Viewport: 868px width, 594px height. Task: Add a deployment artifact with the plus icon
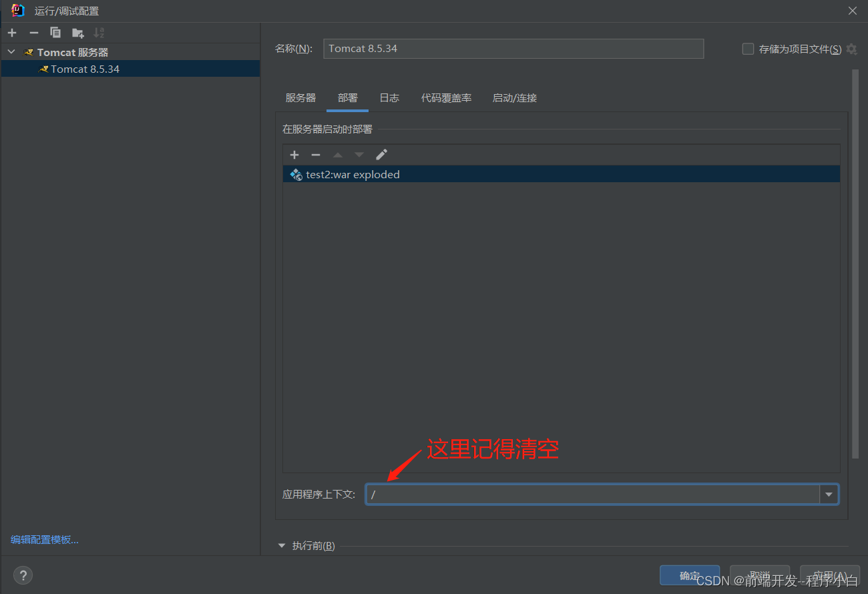294,155
